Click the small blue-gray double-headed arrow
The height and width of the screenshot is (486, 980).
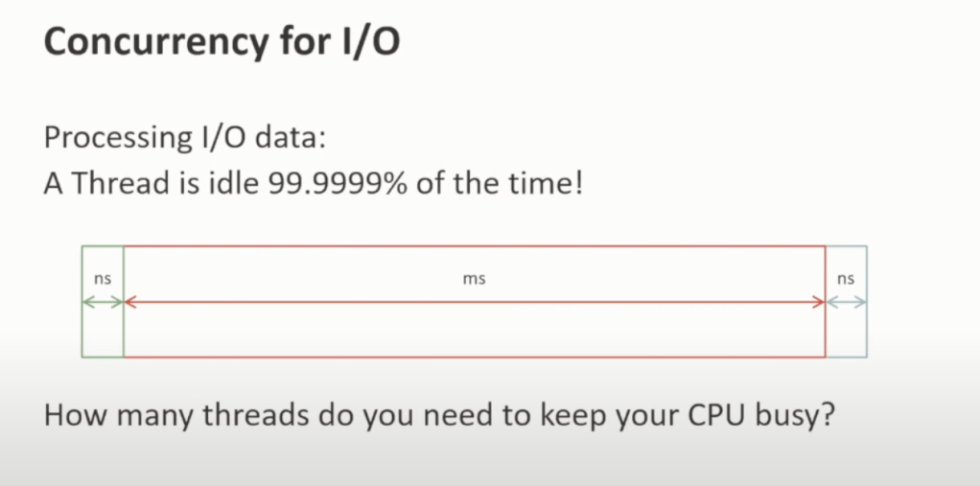coord(846,302)
